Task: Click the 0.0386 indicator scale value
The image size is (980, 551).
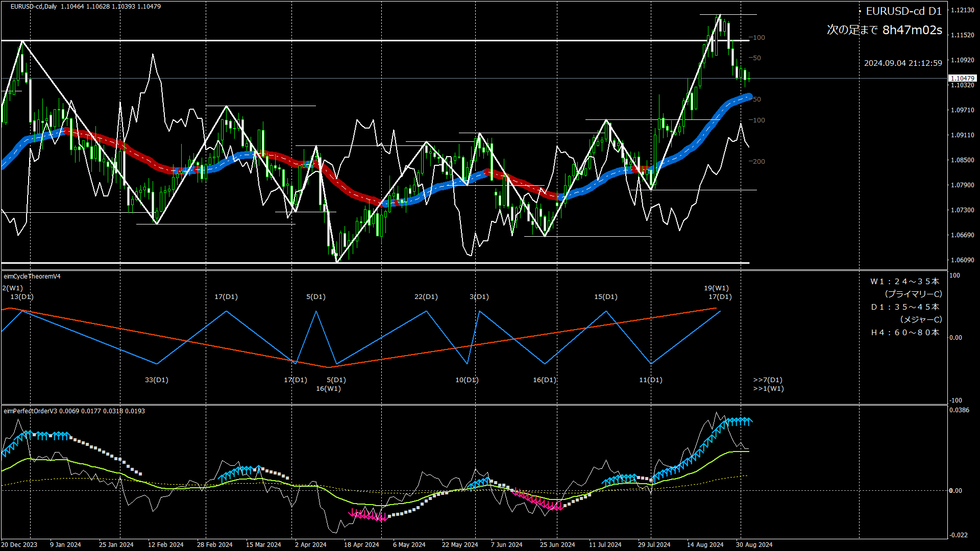Action: (x=959, y=410)
